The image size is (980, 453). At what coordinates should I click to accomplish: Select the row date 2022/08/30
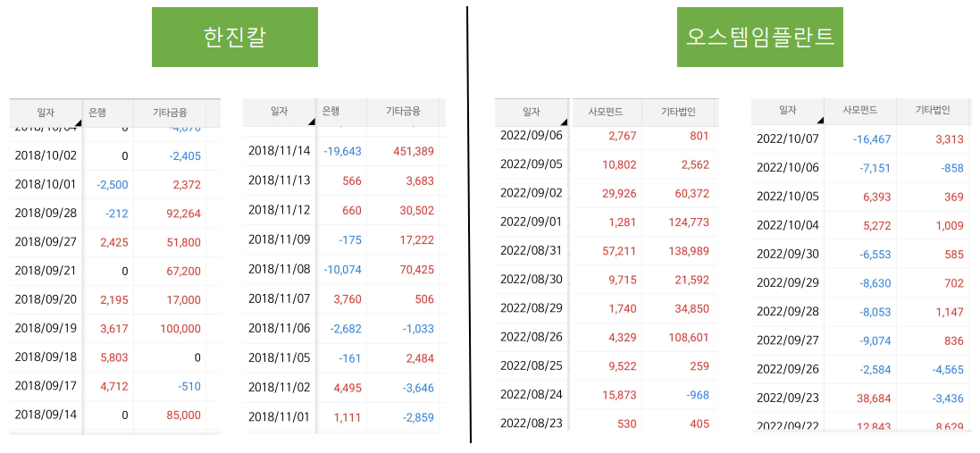532,280
